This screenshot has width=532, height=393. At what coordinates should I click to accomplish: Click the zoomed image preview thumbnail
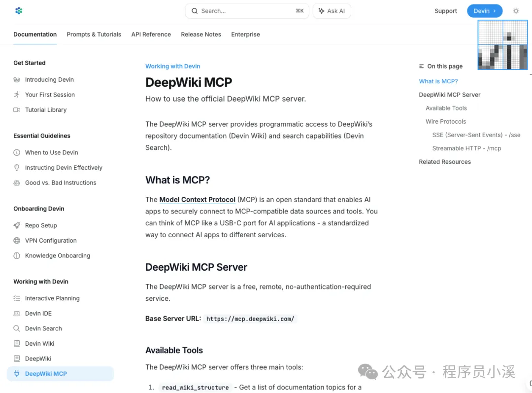(502, 45)
